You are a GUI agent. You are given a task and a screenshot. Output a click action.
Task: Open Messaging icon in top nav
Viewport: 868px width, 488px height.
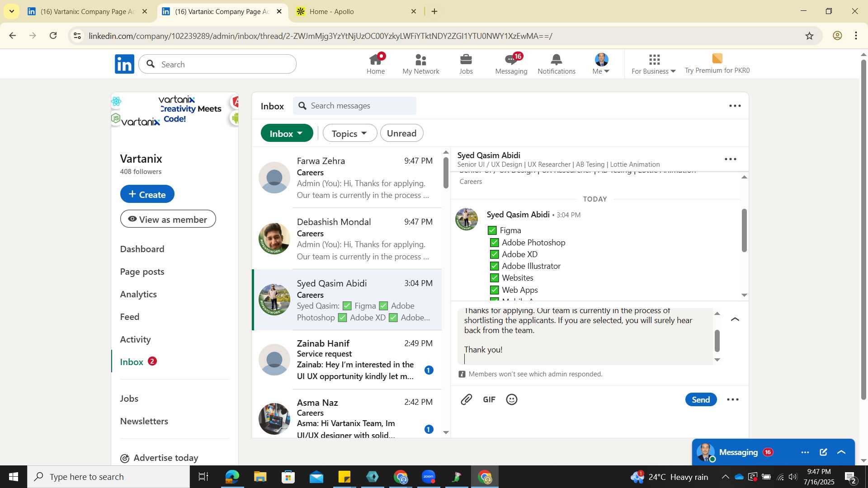pos(511,64)
